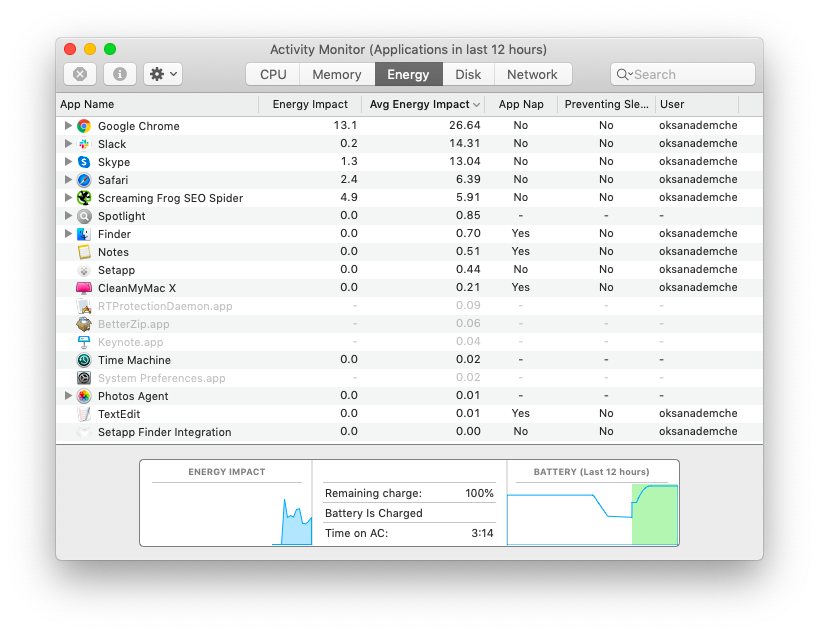Sort by Energy Impact column header
Viewport: 819px width, 634px height.
tap(310, 104)
